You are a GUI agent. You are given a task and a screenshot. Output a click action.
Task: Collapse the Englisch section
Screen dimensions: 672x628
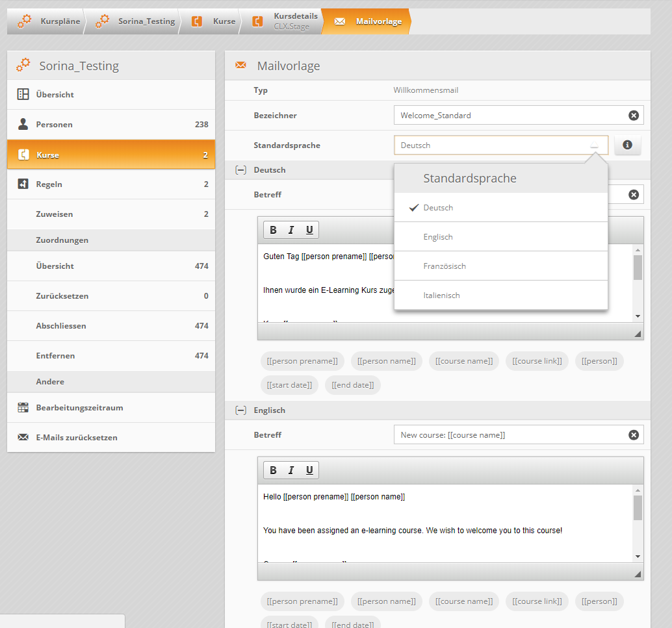click(240, 410)
